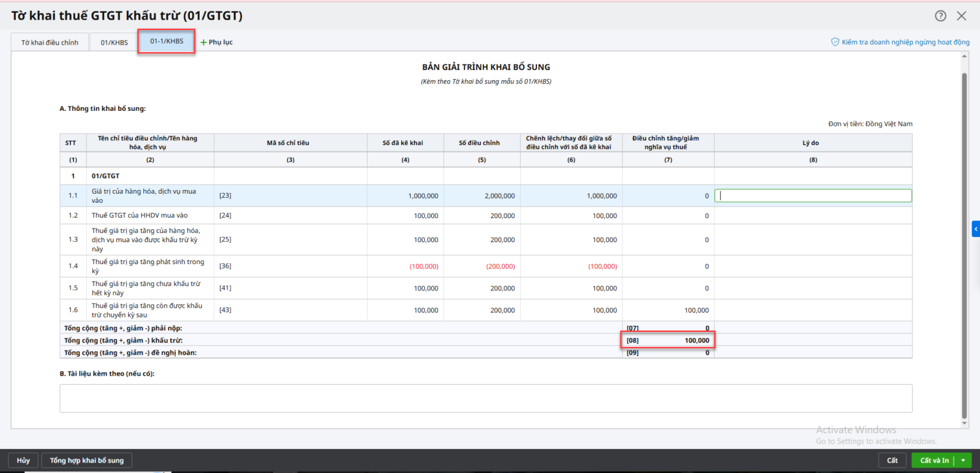Click the Lý do cell for row 1.6
The image size is (980, 473).
click(x=813, y=310)
